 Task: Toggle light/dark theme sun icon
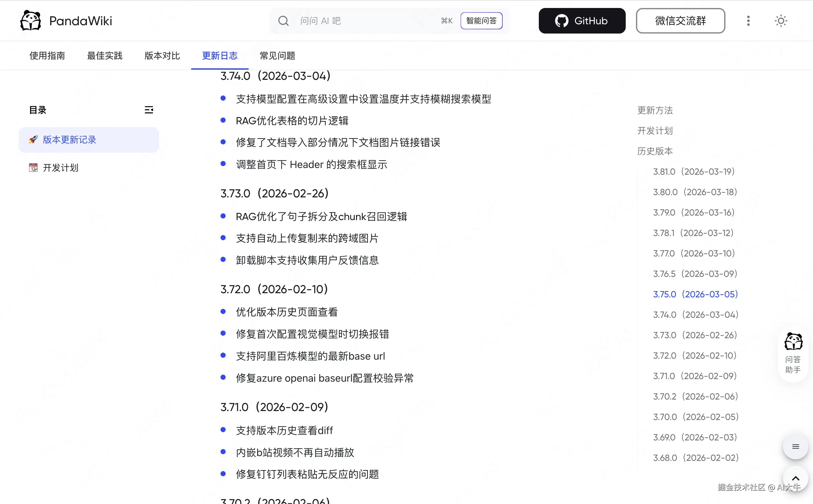pyautogui.click(x=780, y=21)
